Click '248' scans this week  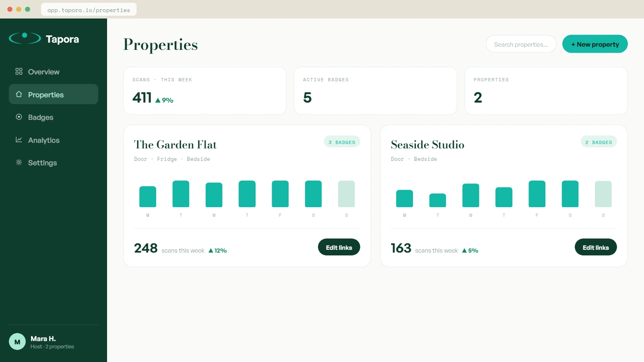click(x=146, y=248)
